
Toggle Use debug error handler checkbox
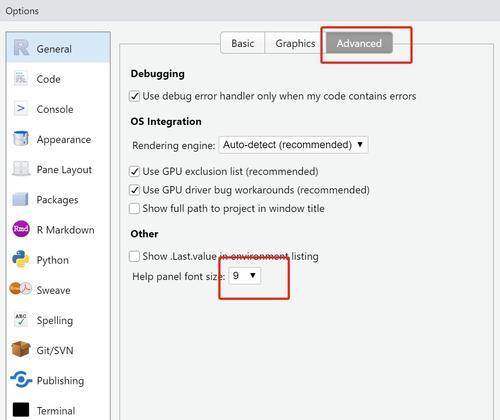tap(134, 96)
